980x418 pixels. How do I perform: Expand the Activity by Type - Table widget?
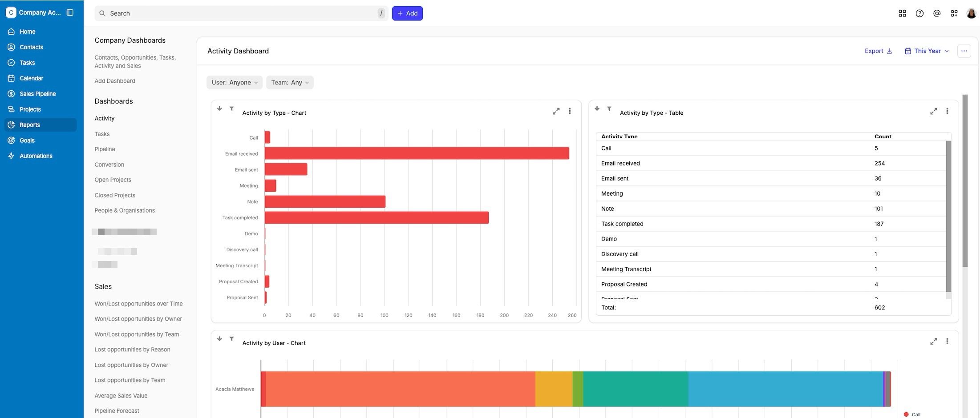tap(933, 111)
